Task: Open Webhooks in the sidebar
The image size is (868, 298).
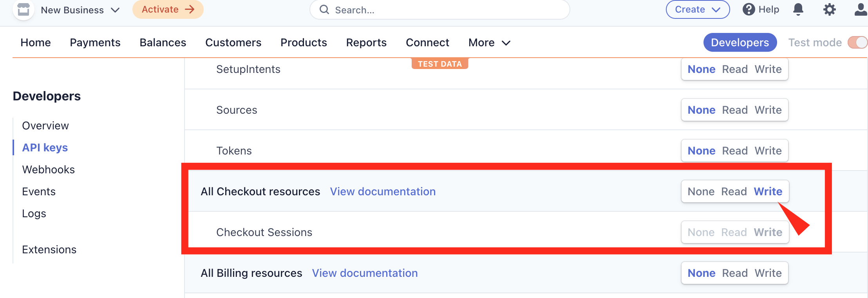Action: pyautogui.click(x=49, y=169)
